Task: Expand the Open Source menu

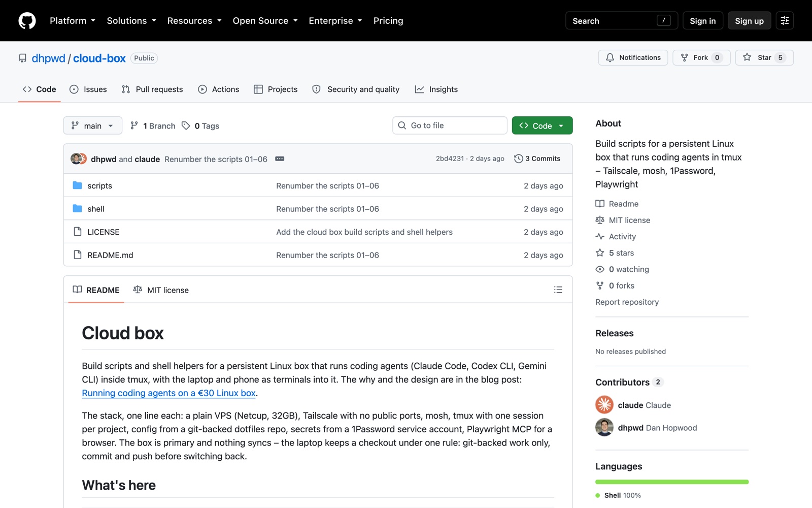Action: 265,21
